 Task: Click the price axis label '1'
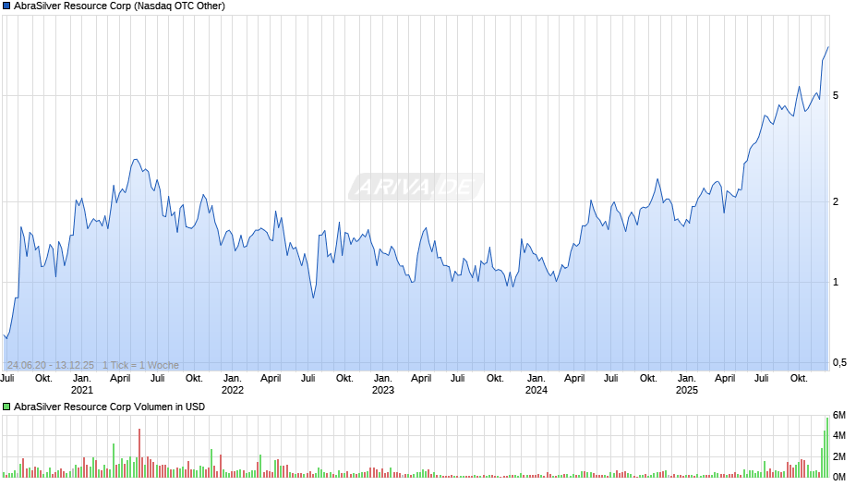pos(836,283)
